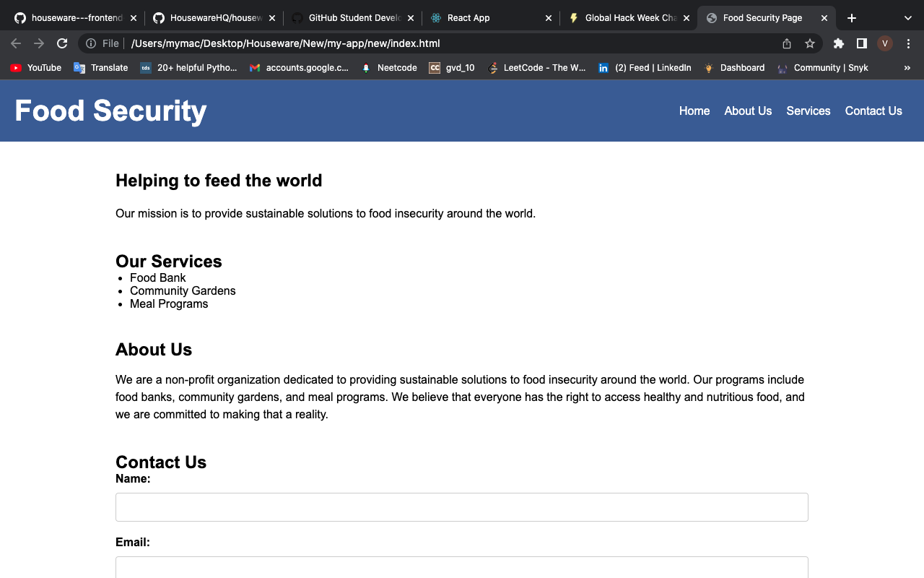Open the three-dot browser menu
This screenshot has height=578, width=924.
(x=908, y=43)
